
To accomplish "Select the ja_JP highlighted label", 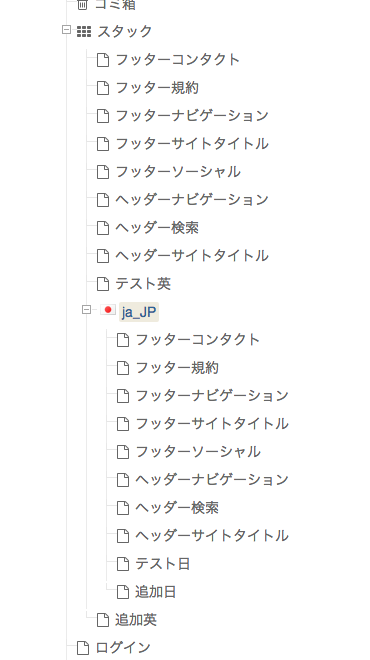I will point(139,312).
